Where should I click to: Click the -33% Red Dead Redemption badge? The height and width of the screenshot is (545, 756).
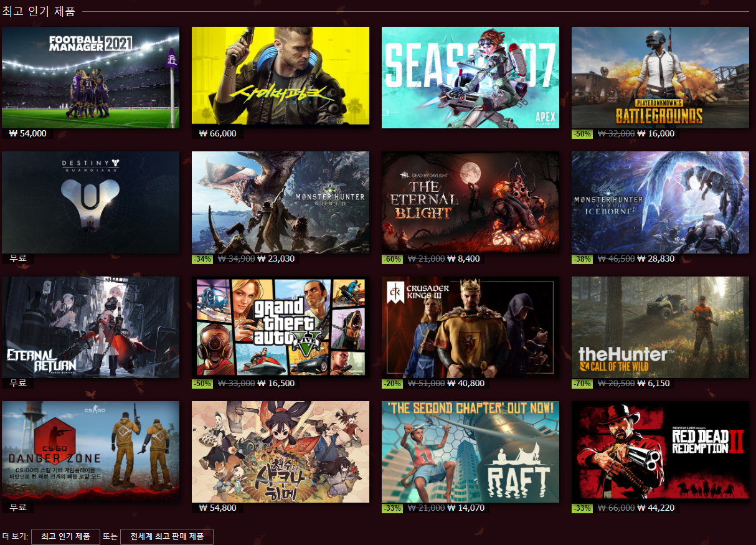coord(582,508)
